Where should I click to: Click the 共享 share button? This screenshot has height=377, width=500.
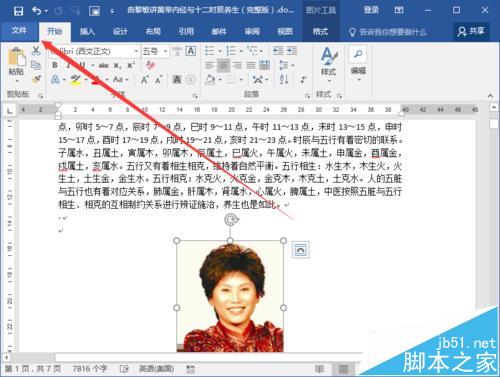point(471,32)
